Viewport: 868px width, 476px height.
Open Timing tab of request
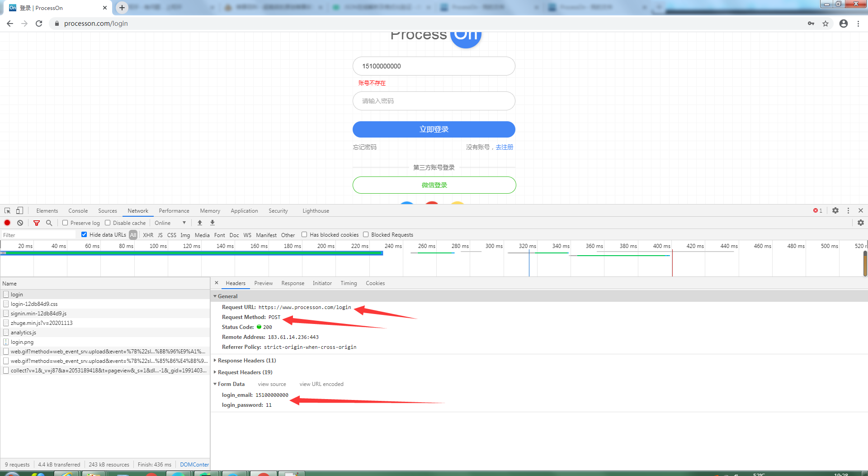349,283
